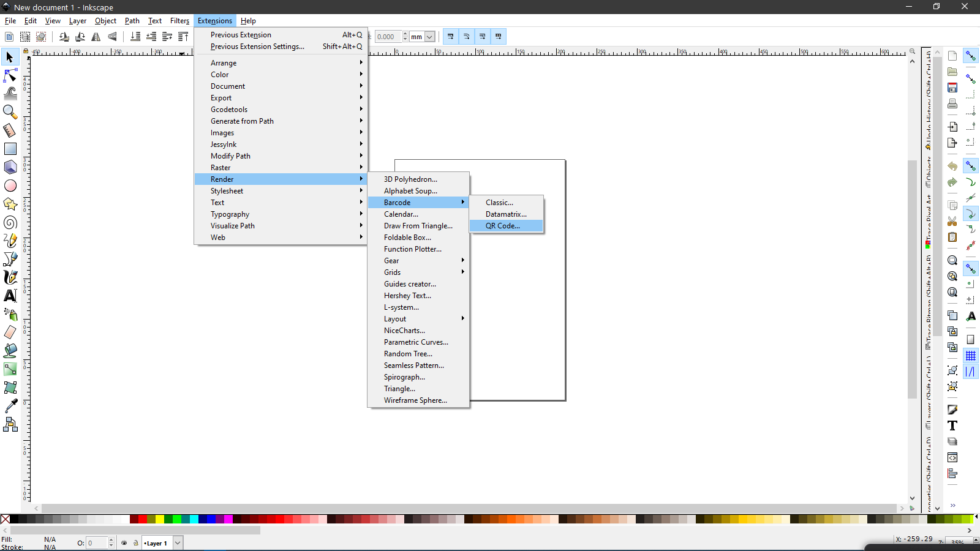Image resolution: width=980 pixels, height=551 pixels.
Task: Expand the Arrange submenu
Action: tap(281, 63)
